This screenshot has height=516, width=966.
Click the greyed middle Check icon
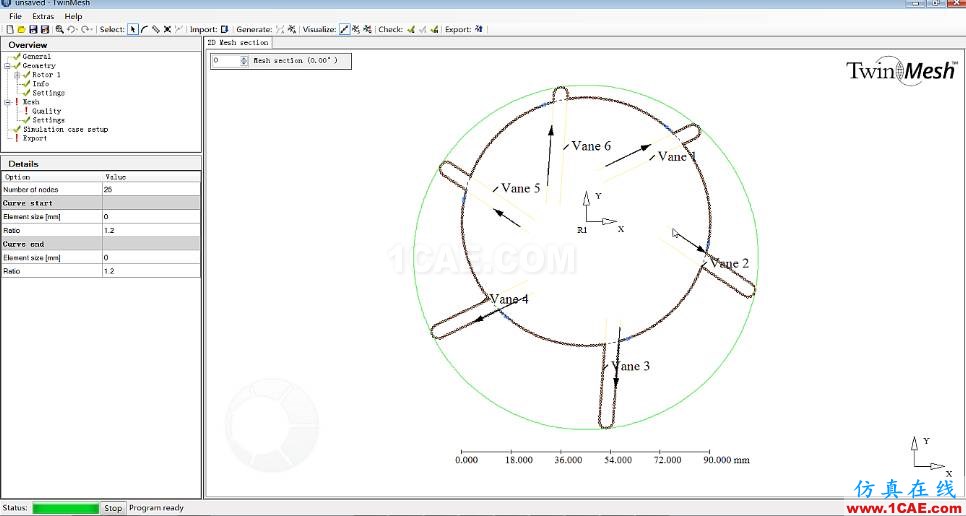pyautogui.click(x=423, y=29)
